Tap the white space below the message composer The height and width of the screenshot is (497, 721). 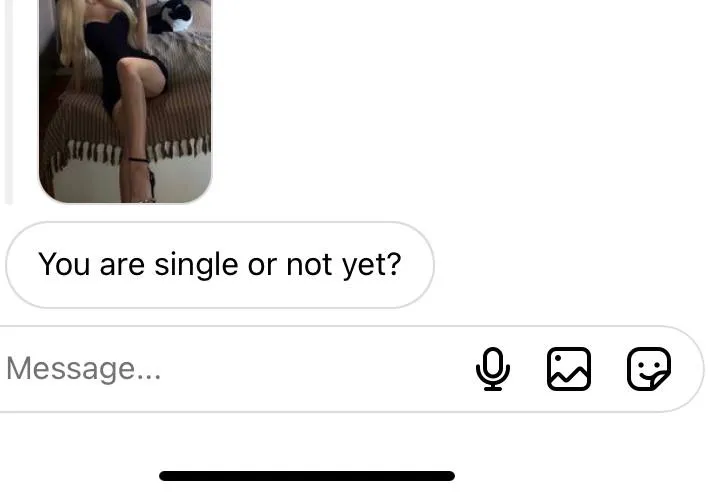359,439
